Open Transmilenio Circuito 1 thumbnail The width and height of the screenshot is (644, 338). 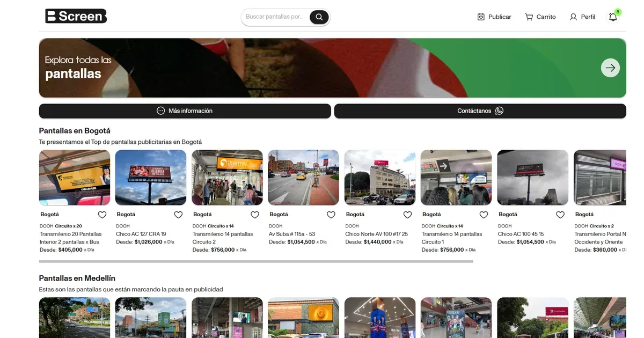[456, 178]
